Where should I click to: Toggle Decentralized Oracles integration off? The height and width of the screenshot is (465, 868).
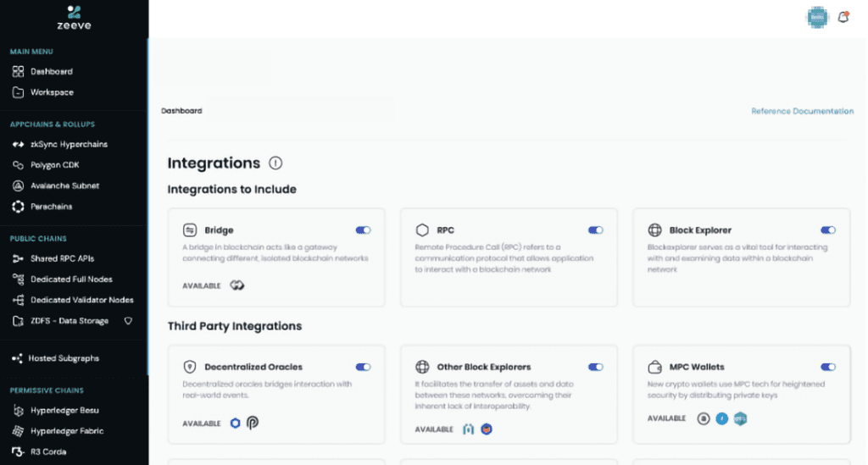[363, 367]
